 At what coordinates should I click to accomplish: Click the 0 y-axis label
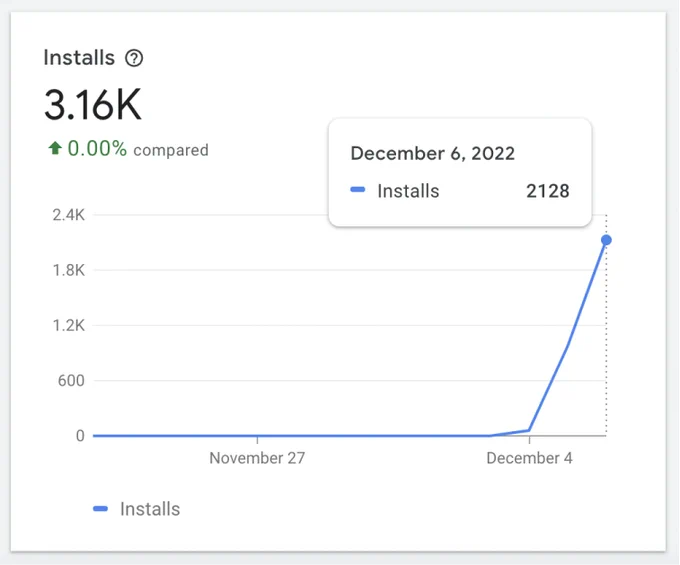[80, 436]
